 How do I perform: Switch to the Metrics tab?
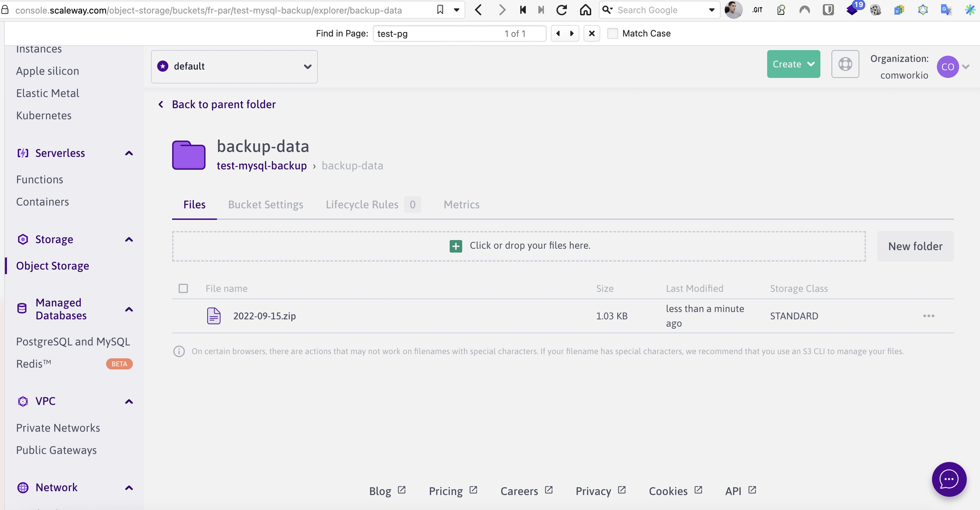(461, 205)
